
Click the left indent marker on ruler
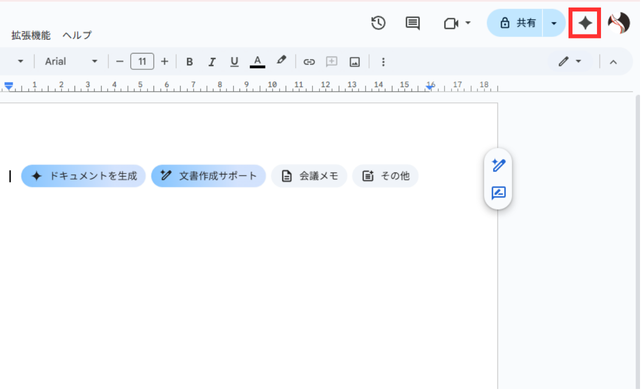pyautogui.click(x=9, y=86)
